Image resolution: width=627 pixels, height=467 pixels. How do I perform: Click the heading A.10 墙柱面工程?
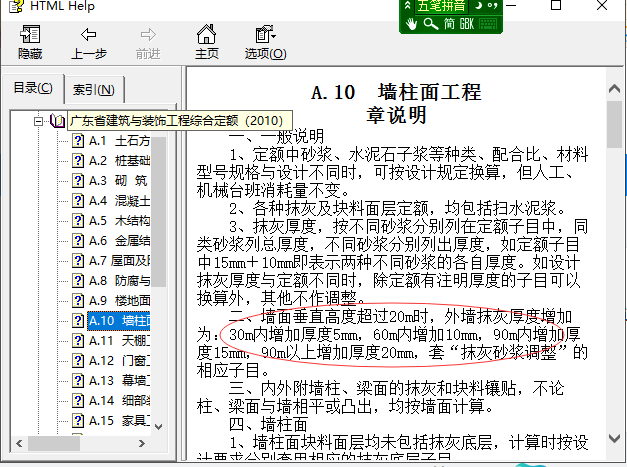(x=396, y=92)
